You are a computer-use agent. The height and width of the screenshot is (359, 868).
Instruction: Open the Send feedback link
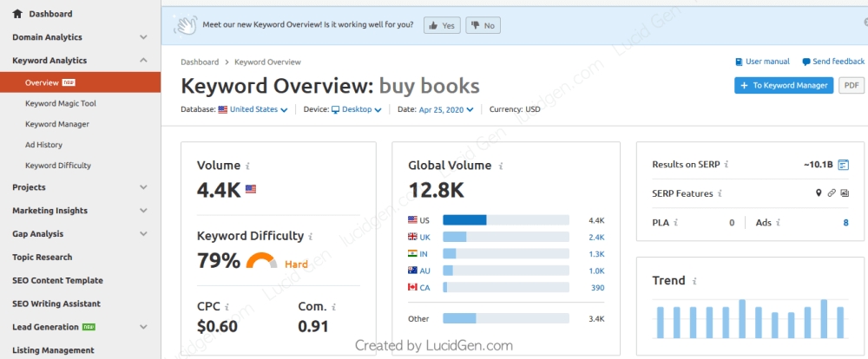[833, 62]
